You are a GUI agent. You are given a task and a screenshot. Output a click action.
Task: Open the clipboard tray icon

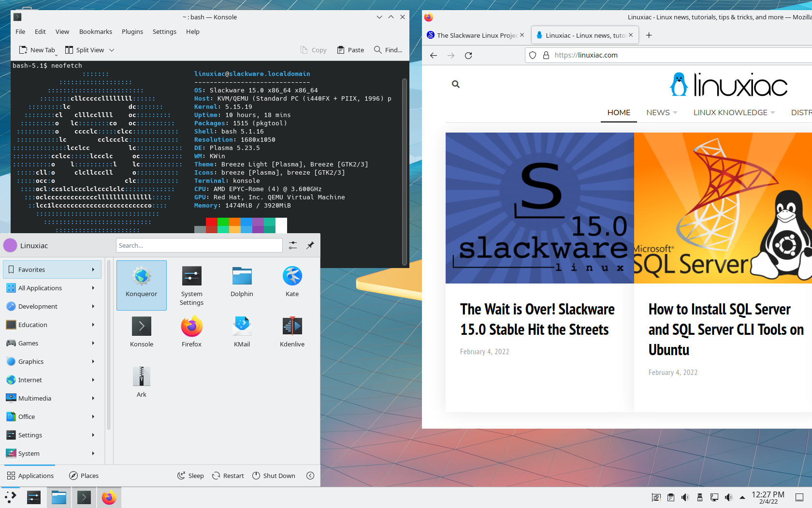pos(670,497)
